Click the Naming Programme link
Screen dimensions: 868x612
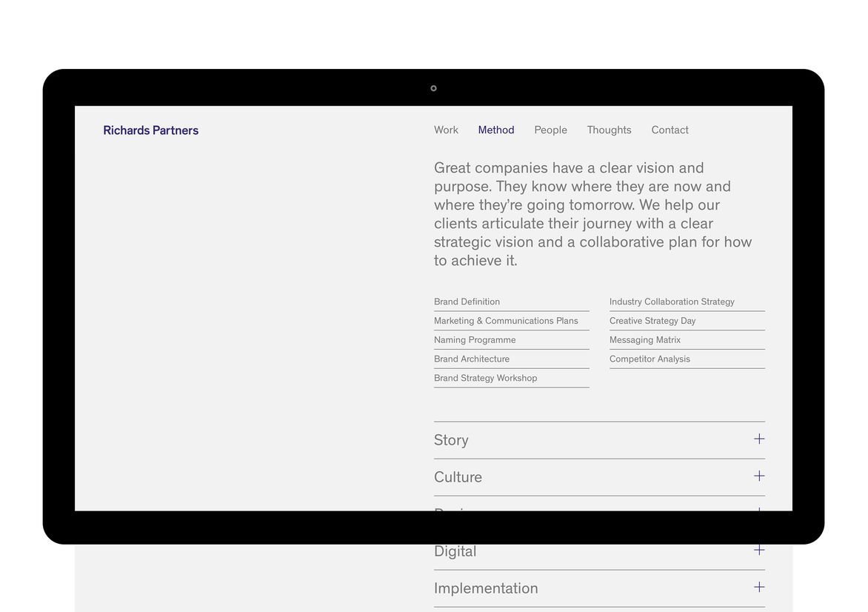click(x=475, y=340)
